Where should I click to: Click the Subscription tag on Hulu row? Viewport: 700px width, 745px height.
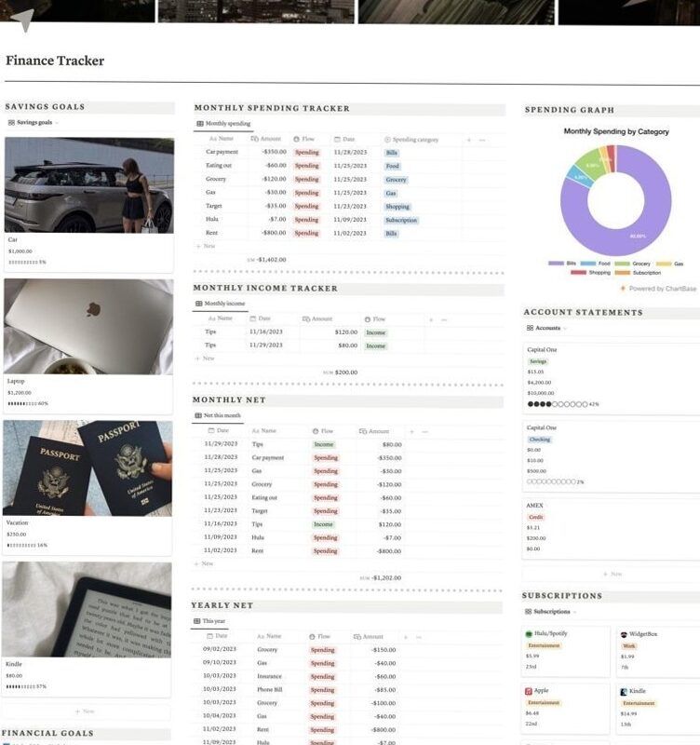pyautogui.click(x=401, y=220)
